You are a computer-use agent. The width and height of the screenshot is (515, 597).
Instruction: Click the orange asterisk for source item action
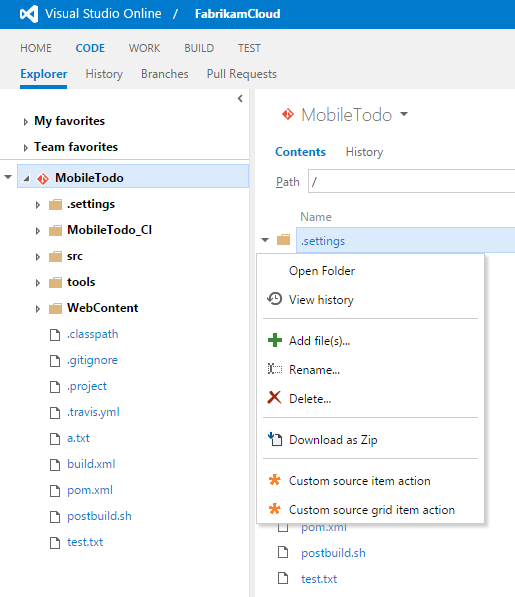[x=274, y=480]
